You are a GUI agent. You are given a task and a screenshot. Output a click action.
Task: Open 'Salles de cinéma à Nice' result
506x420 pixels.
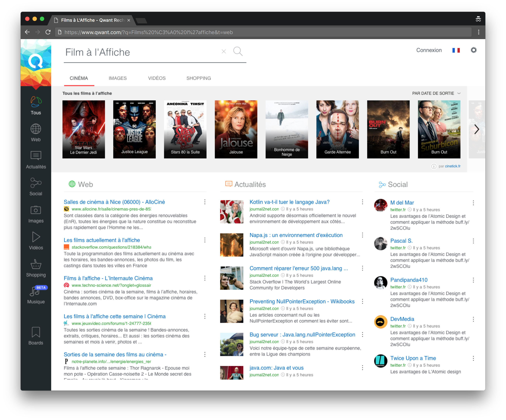(x=114, y=202)
